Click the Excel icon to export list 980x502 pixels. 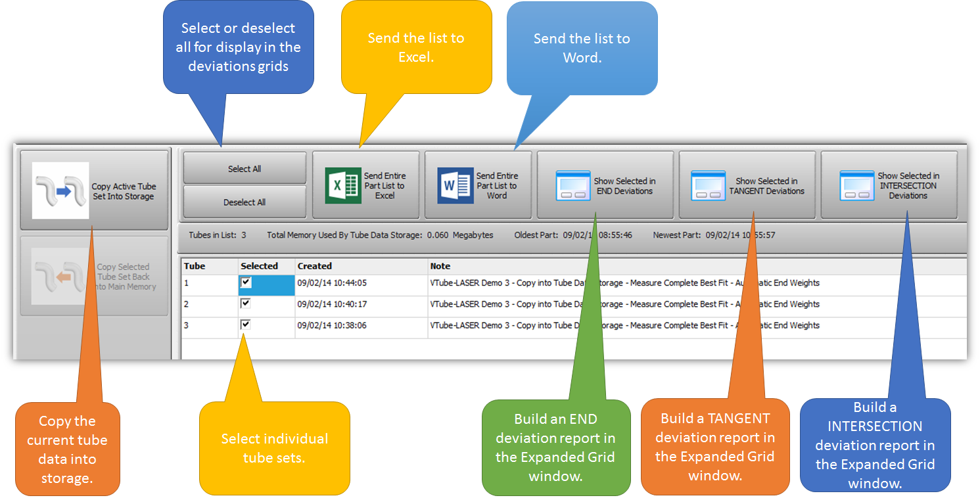coord(343,186)
